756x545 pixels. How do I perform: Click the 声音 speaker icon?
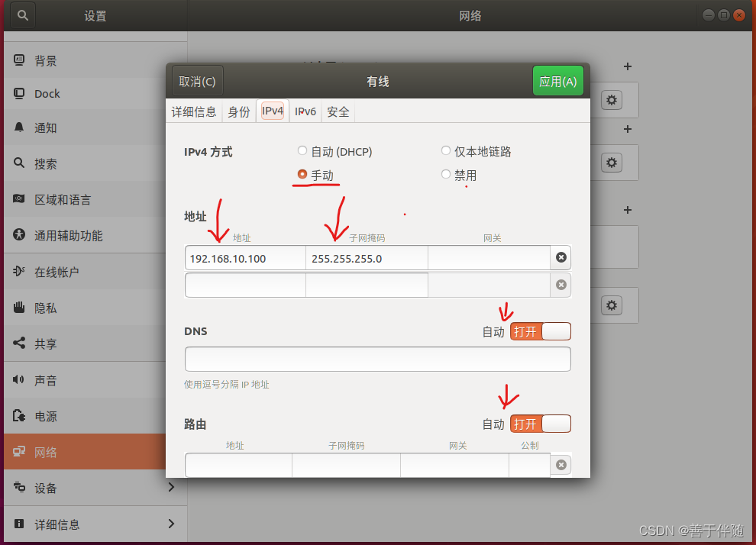[x=19, y=379]
